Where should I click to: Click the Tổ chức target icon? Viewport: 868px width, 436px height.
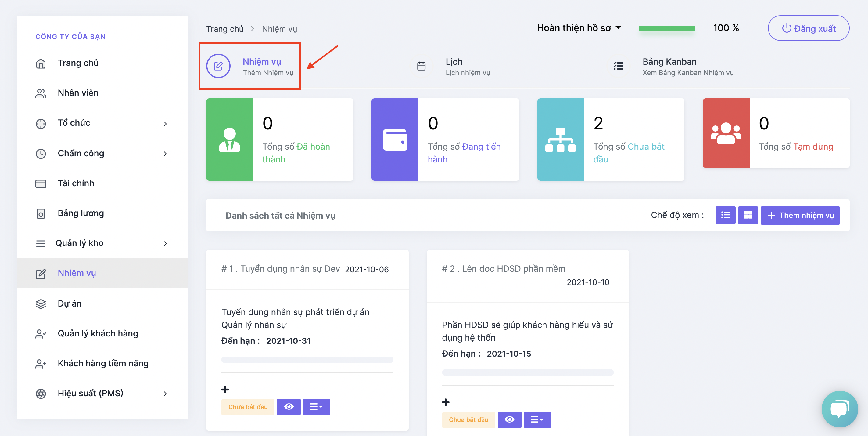click(41, 124)
